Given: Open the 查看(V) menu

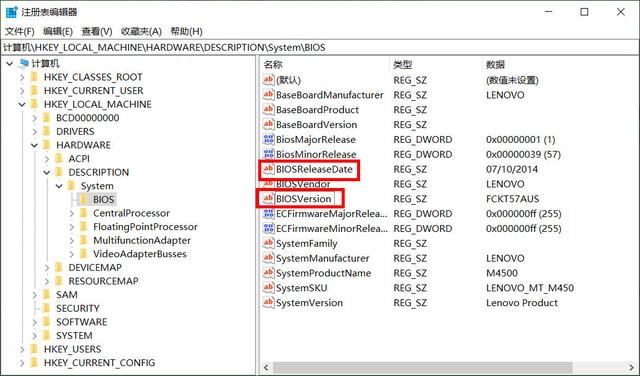Looking at the screenshot, I should [x=97, y=31].
